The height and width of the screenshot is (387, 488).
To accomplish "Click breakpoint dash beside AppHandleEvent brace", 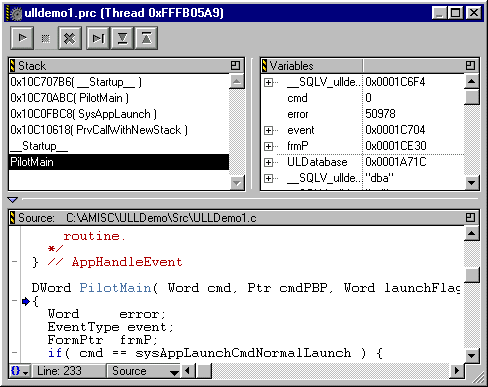I will pyautogui.click(x=14, y=262).
